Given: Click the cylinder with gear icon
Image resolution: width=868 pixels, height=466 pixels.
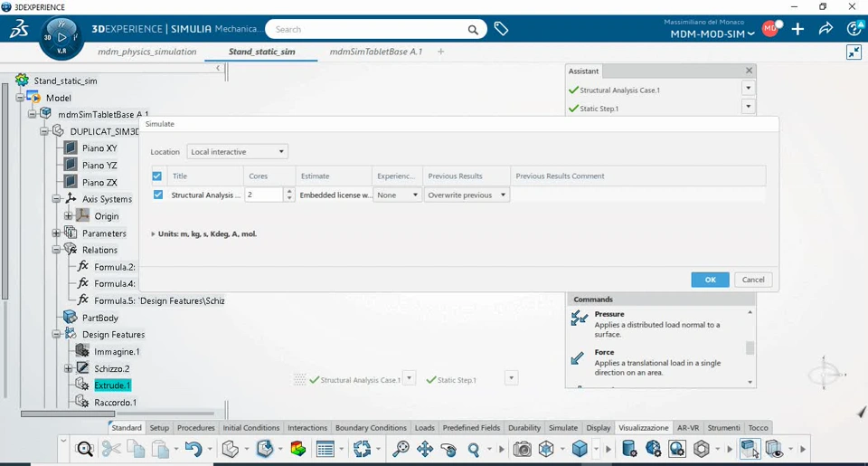Looking at the screenshot, I should [x=629, y=448].
